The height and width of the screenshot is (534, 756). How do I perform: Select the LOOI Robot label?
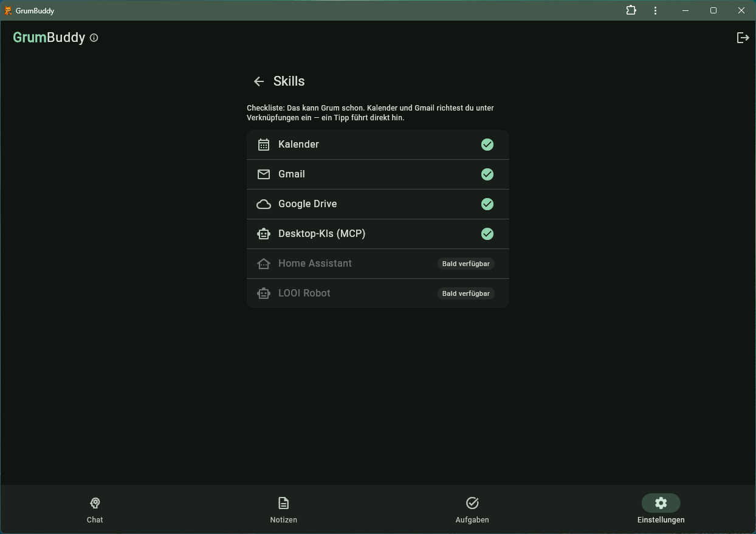click(304, 293)
